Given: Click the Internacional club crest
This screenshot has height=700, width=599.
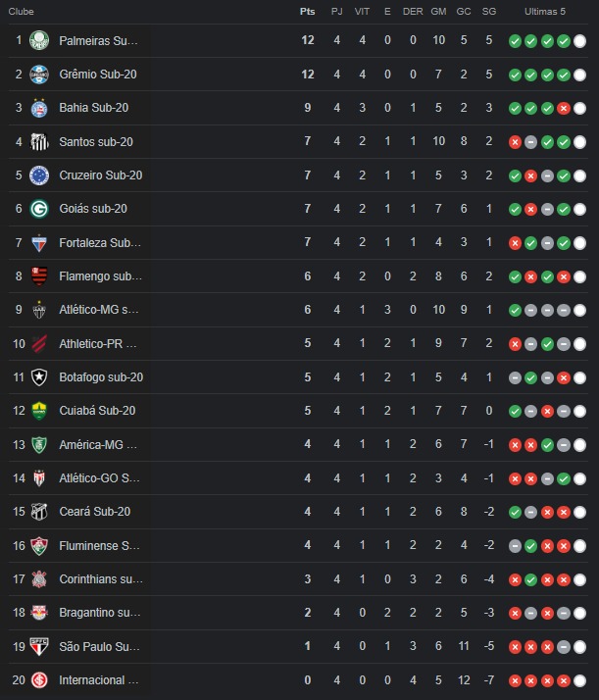Looking at the screenshot, I should (39, 680).
